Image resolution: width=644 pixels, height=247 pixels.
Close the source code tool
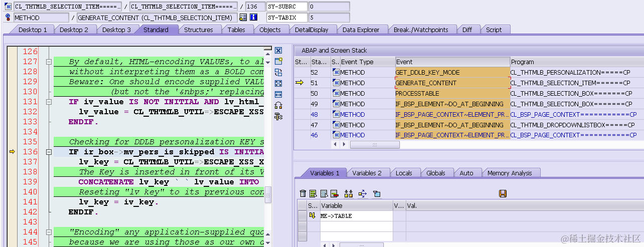[x=278, y=51]
